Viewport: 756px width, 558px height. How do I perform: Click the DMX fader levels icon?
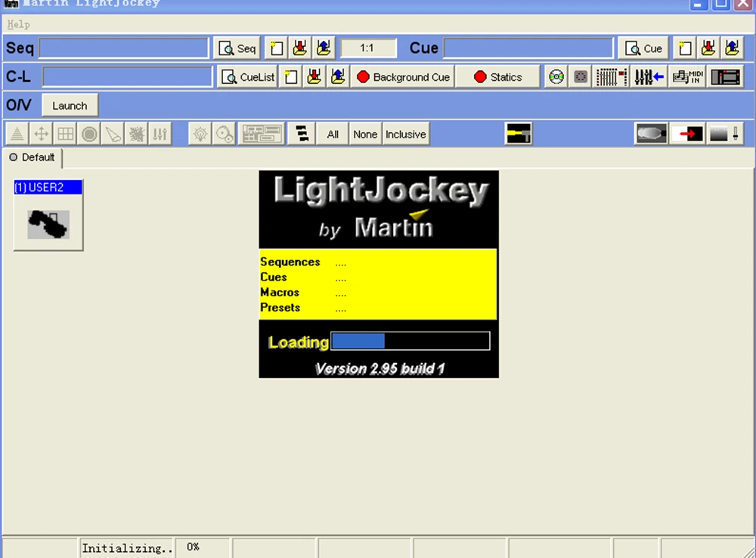611,76
